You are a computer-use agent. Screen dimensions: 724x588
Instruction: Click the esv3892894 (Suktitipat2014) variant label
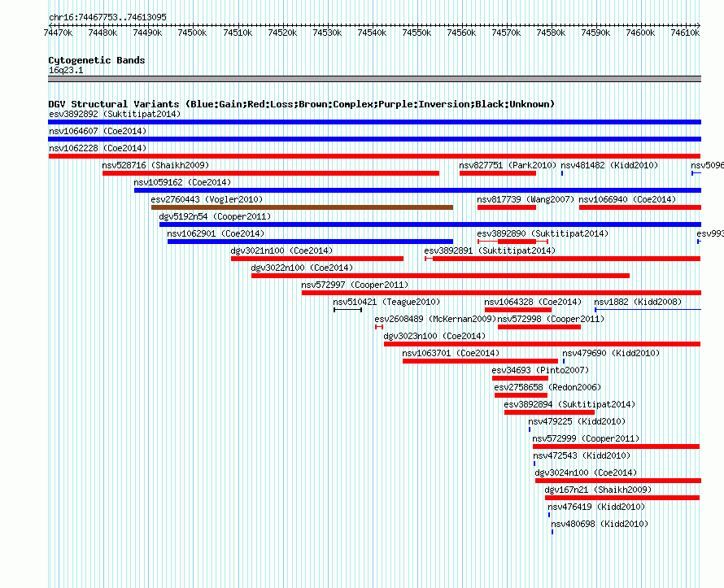click(x=569, y=404)
